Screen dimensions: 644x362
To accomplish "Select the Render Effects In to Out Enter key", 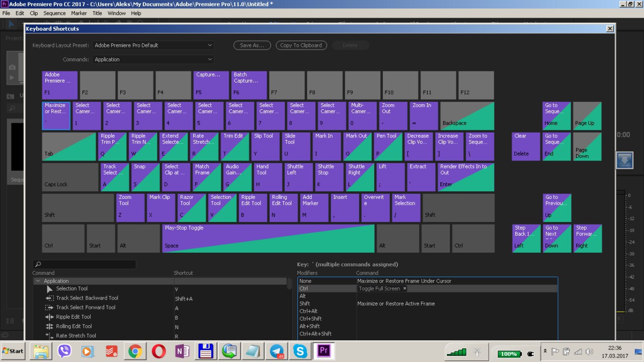I will click(466, 177).
